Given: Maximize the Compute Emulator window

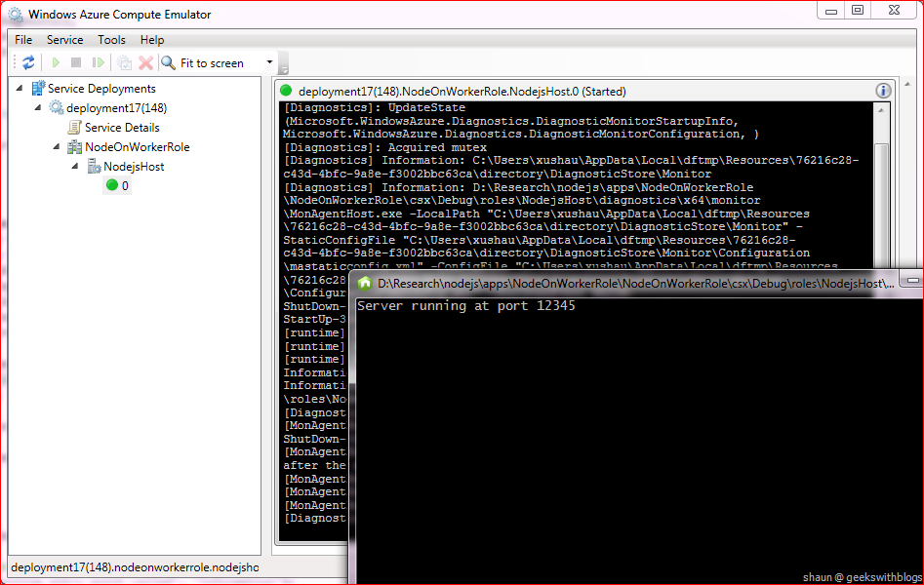Looking at the screenshot, I should (x=858, y=11).
